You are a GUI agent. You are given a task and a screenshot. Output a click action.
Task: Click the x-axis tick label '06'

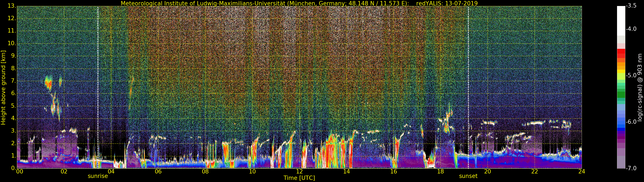point(158,172)
